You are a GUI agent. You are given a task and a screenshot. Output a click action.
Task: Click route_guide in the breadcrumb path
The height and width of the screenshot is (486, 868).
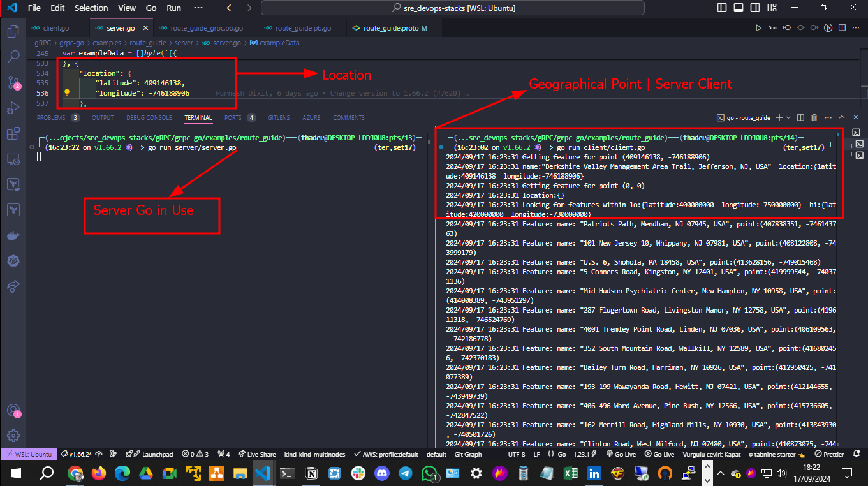pyautogui.click(x=148, y=43)
